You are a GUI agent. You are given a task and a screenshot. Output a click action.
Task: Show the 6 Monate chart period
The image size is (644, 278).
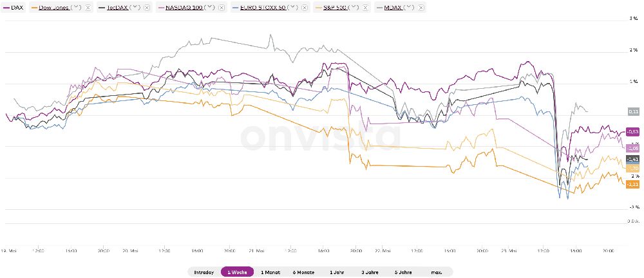[x=303, y=272]
